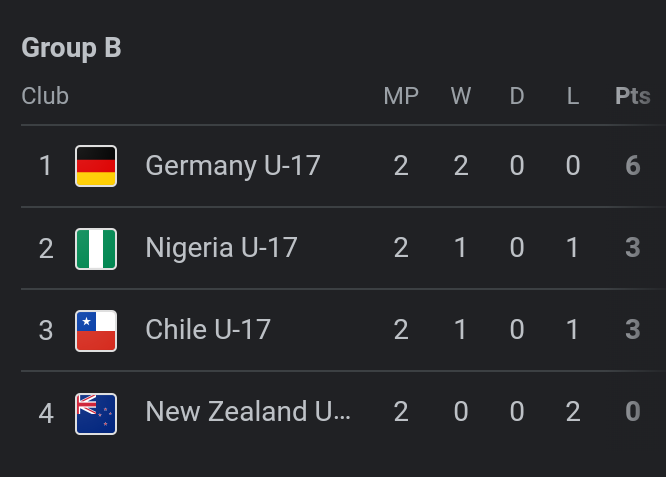Viewport: 666px width, 477px height.
Task: Select the Chile U-17 team name
Action: tap(208, 330)
